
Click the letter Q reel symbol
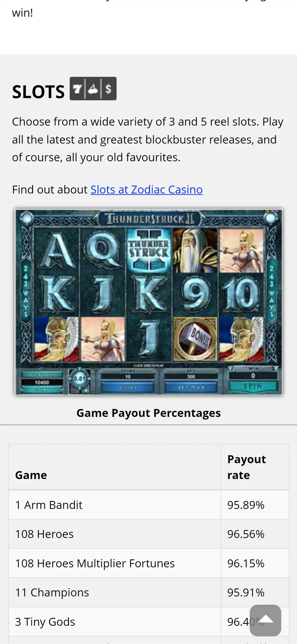[102, 251]
